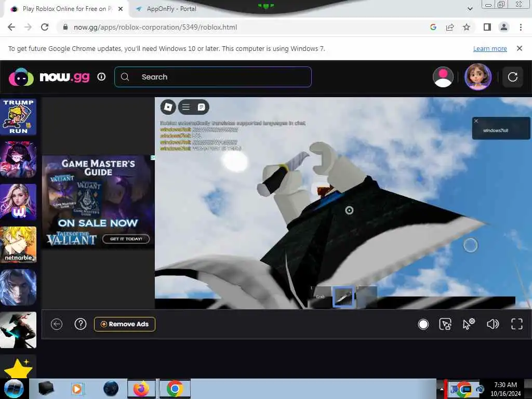Click the back arrow circle in game toolbar
The image size is (532, 399).
point(57,324)
